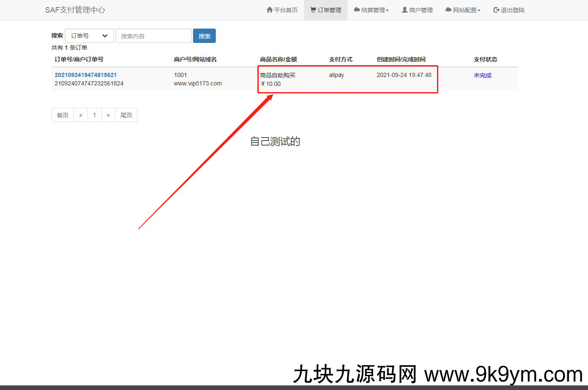Go to the 商户管理 menu item
588x390 pixels.
pyautogui.click(x=421, y=10)
